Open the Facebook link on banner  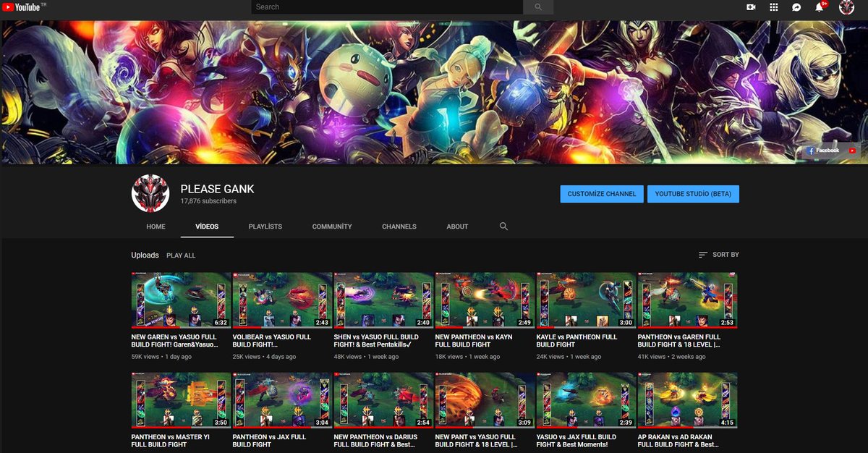(823, 151)
